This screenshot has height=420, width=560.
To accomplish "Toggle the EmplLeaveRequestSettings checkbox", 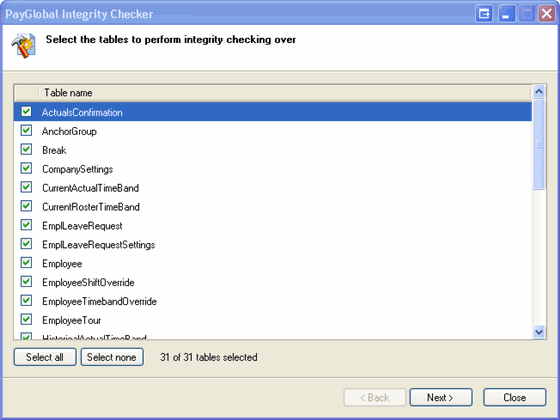I will pyautogui.click(x=26, y=244).
